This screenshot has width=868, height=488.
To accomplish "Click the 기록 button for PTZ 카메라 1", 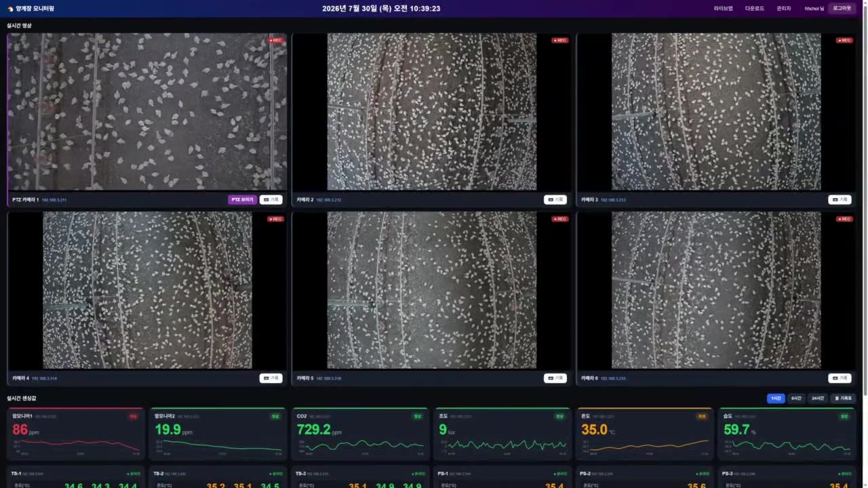I will tap(271, 200).
